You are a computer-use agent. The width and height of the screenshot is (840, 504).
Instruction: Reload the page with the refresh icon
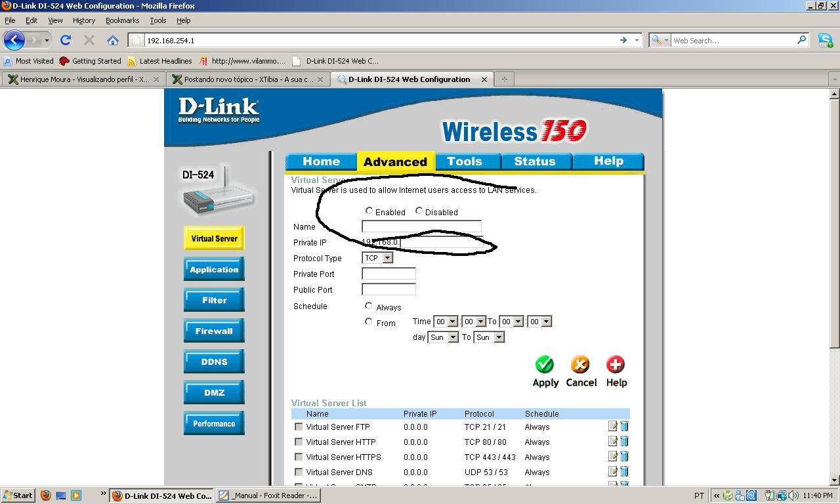pyautogui.click(x=66, y=40)
